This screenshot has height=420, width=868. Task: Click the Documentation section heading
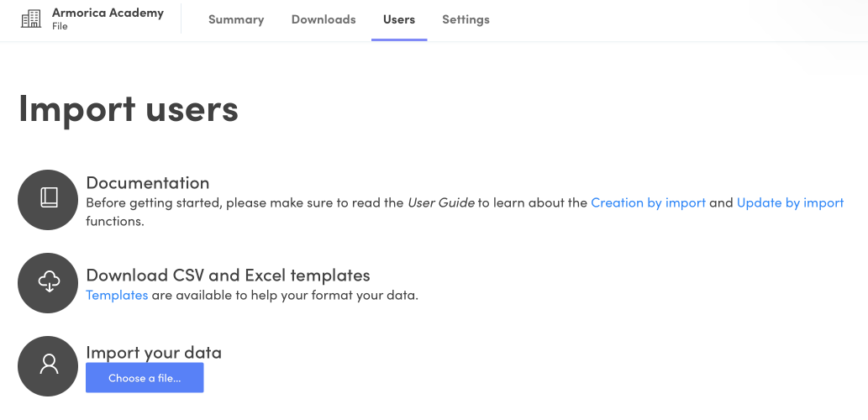point(148,182)
